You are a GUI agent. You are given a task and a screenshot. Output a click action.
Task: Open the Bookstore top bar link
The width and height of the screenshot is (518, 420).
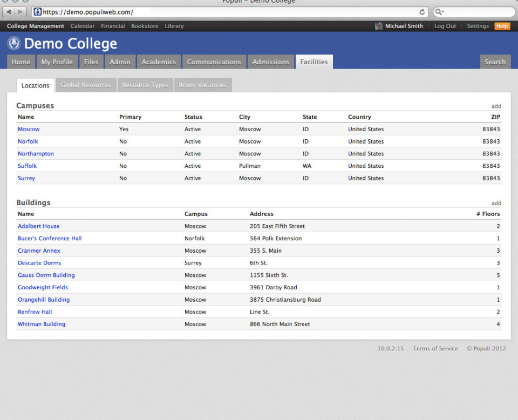tap(145, 26)
